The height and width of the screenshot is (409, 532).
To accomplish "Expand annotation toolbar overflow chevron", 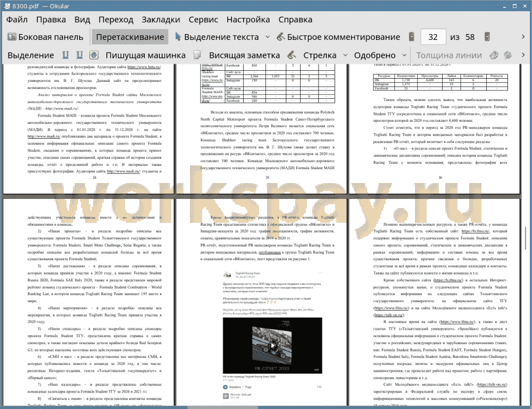I will [x=523, y=55].
